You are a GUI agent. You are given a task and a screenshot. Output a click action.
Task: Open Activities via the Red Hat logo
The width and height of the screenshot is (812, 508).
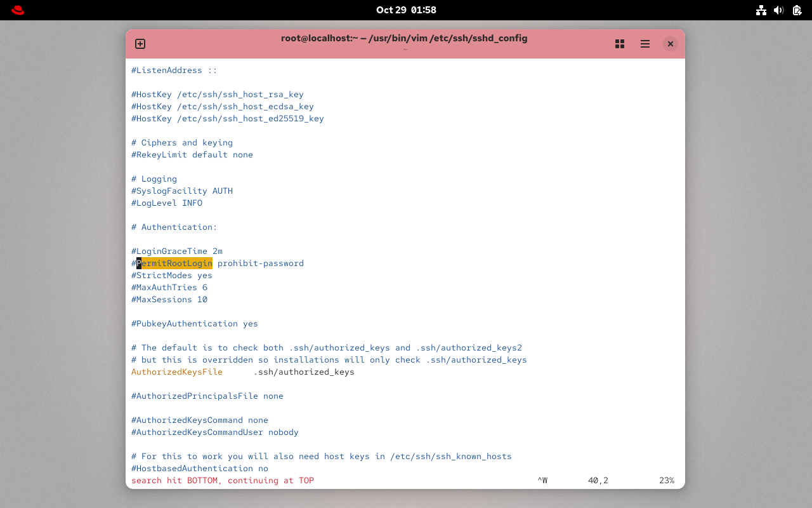tap(18, 10)
